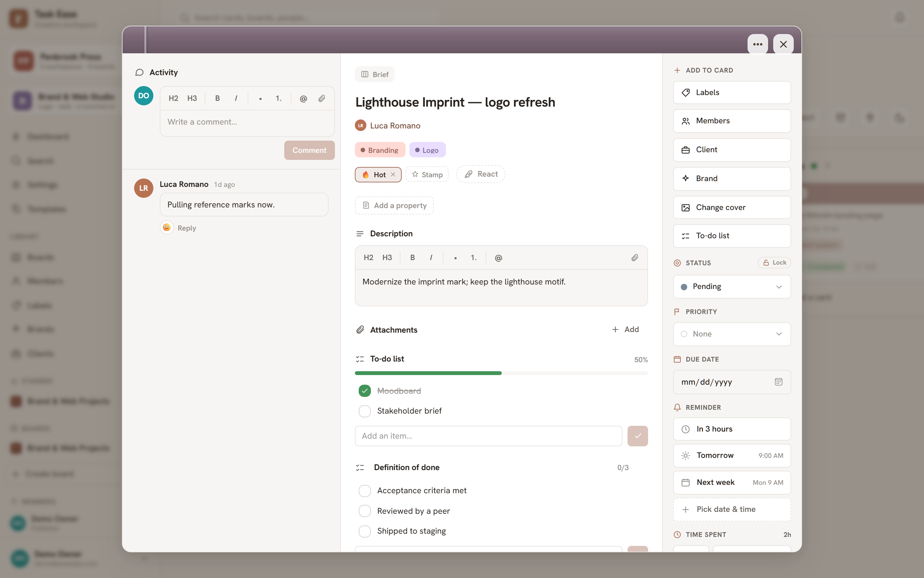Toggle italic in the comment editor

(x=236, y=98)
